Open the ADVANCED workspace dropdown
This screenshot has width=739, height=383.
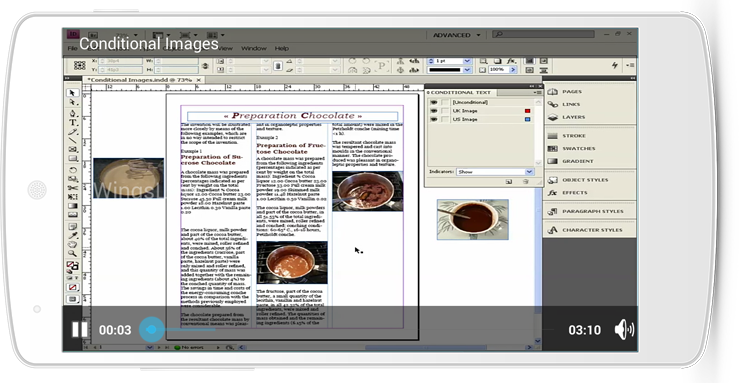click(x=456, y=35)
